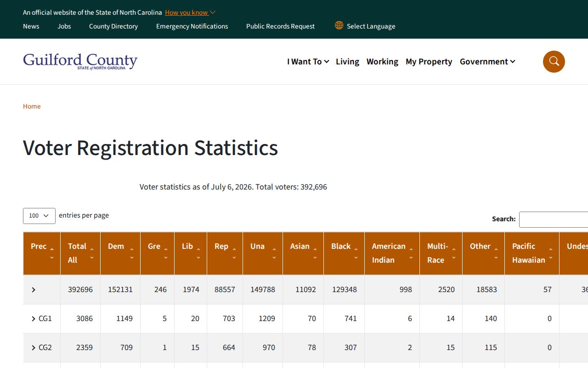Image resolution: width=588 pixels, height=368 pixels.
Task: Open the County Directory link
Action: pos(113,26)
